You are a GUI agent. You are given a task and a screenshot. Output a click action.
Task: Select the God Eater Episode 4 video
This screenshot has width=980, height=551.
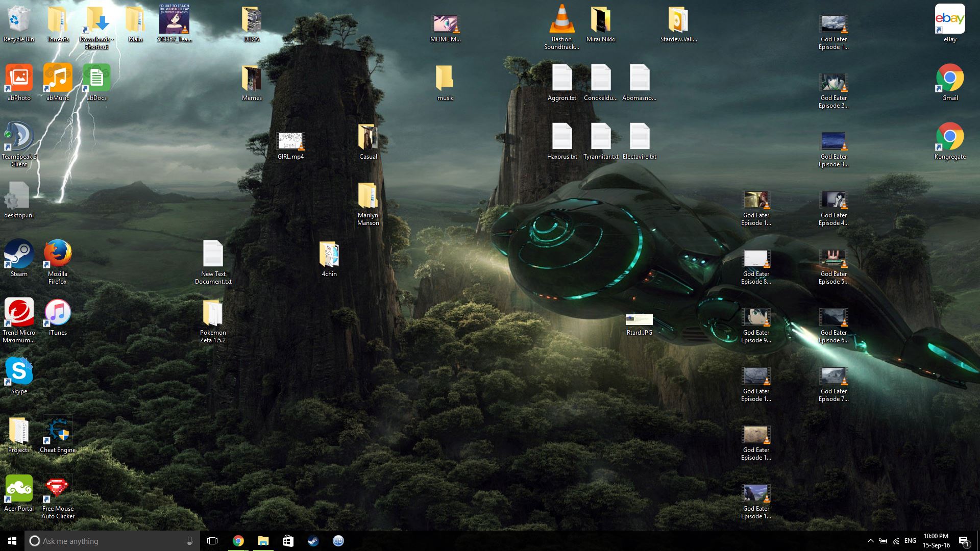[834, 208]
